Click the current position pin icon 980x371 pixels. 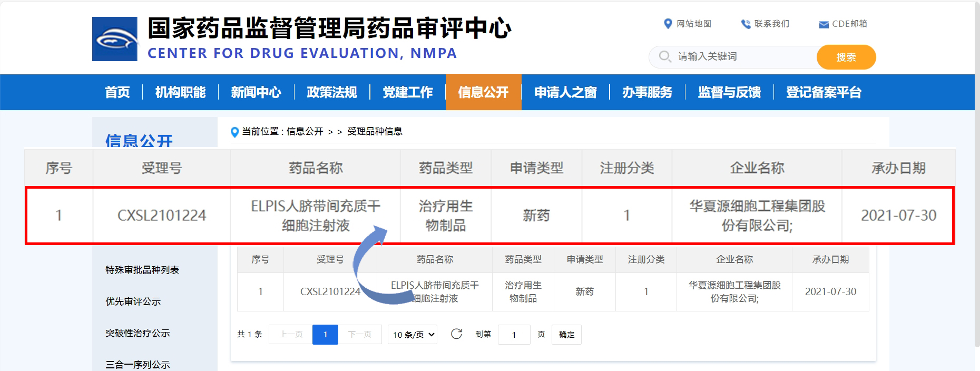click(235, 132)
